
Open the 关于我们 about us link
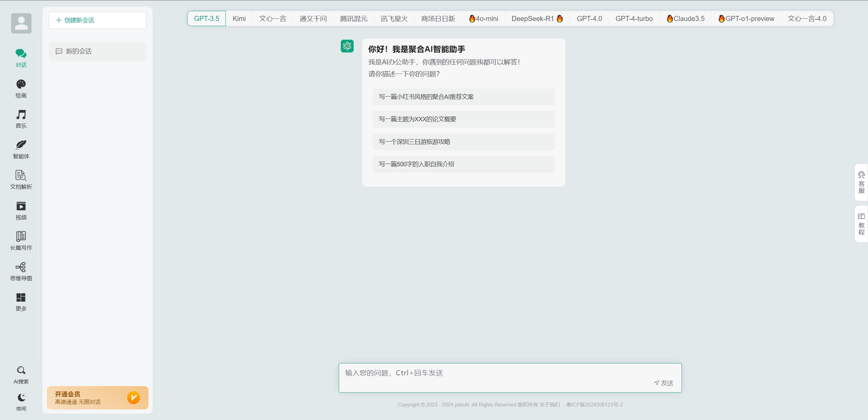click(x=550, y=405)
